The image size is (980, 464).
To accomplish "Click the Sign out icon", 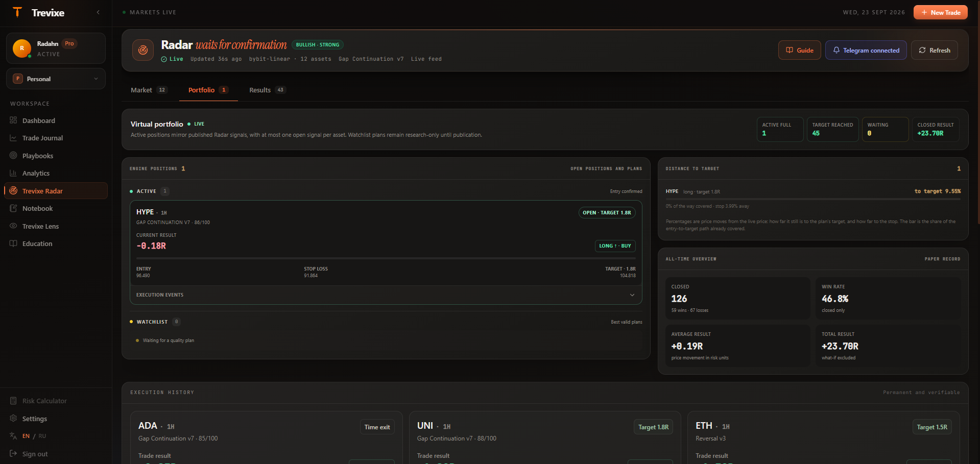I will tap(13, 454).
